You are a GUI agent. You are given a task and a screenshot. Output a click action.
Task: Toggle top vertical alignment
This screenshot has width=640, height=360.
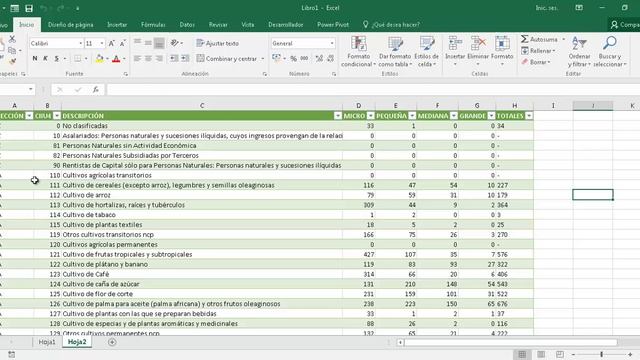click(137, 43)
